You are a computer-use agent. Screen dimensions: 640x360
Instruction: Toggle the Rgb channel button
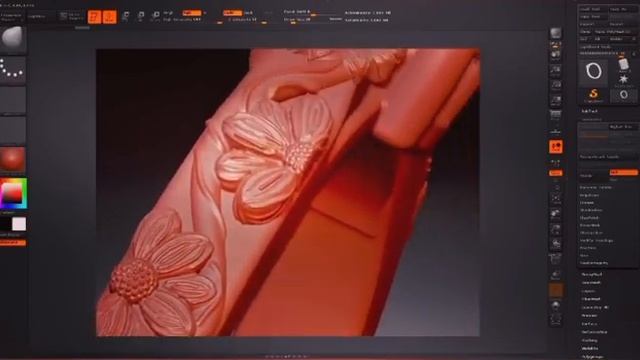pos(192,13)
